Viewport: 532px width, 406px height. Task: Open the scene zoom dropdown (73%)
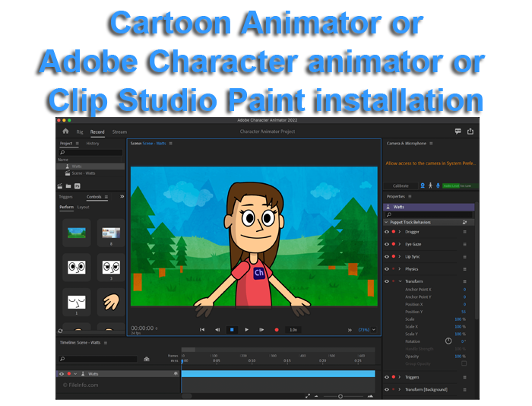click(x=374, y=330)
